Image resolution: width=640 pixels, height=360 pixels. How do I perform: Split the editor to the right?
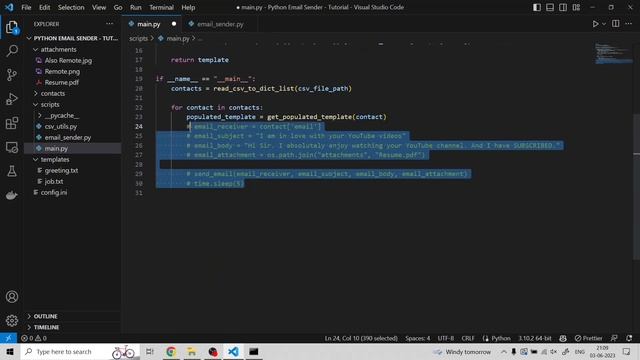click(x=616, y=24)
